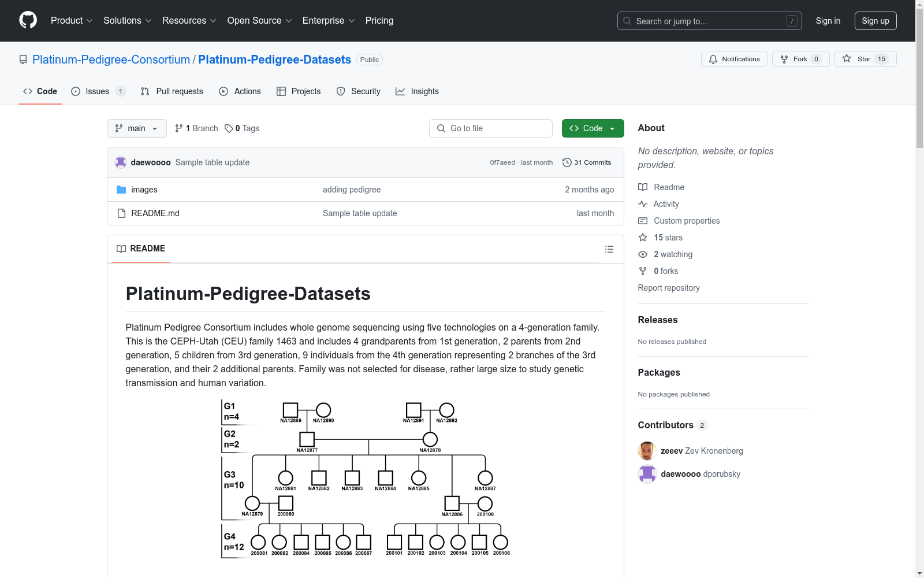Click daewoooo's avatar in the commit bar

[x=121, y=162]
